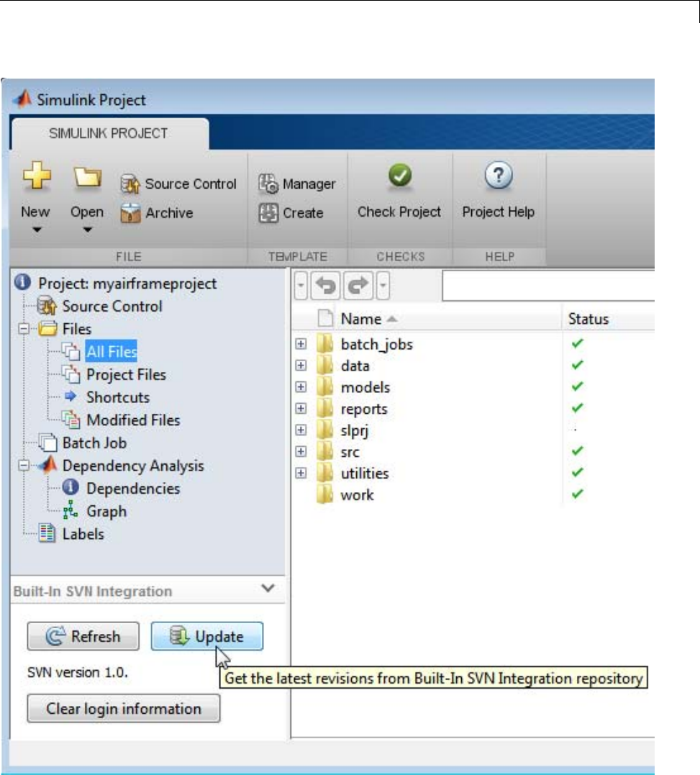This screenshot has height=775, width=700.
Task: Open the Open dropdown arrow
Action: [x=88, y=230]
